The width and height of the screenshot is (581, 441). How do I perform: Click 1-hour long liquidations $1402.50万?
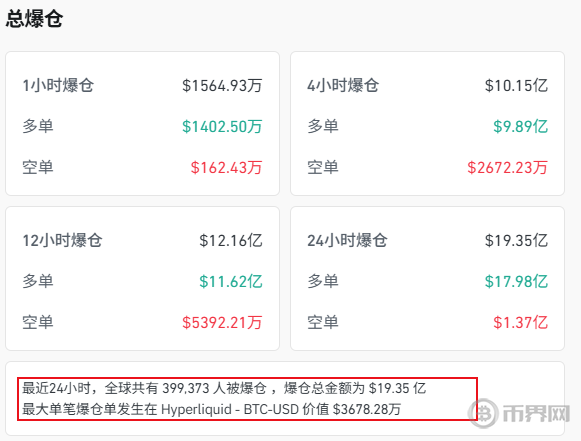point(222,126)
